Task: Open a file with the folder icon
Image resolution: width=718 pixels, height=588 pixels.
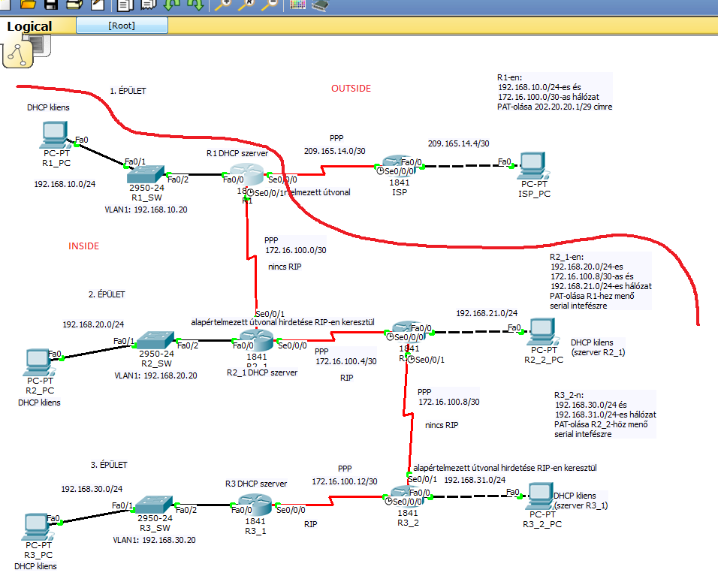Action: 28,4
